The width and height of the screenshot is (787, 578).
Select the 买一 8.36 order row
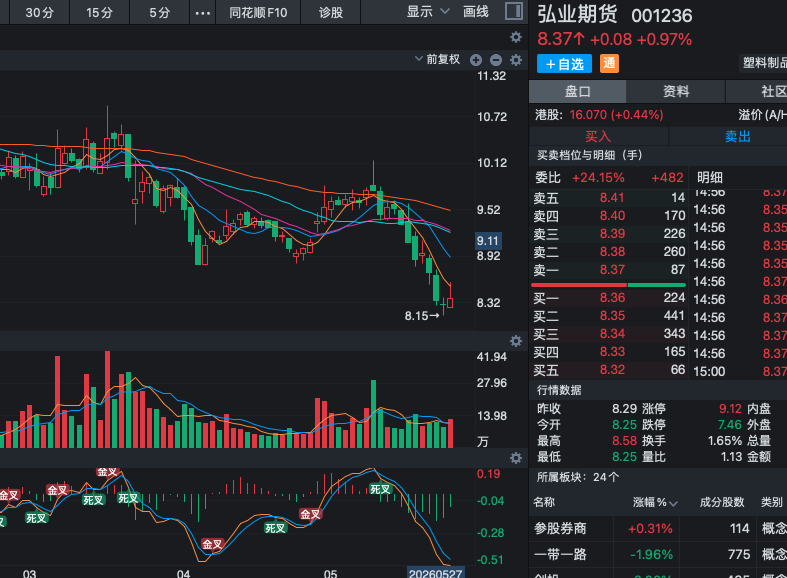(x=609, y=298)
